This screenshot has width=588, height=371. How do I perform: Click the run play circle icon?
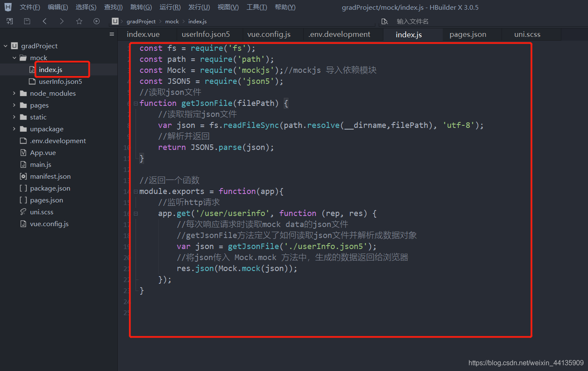[x=97, y=21]
